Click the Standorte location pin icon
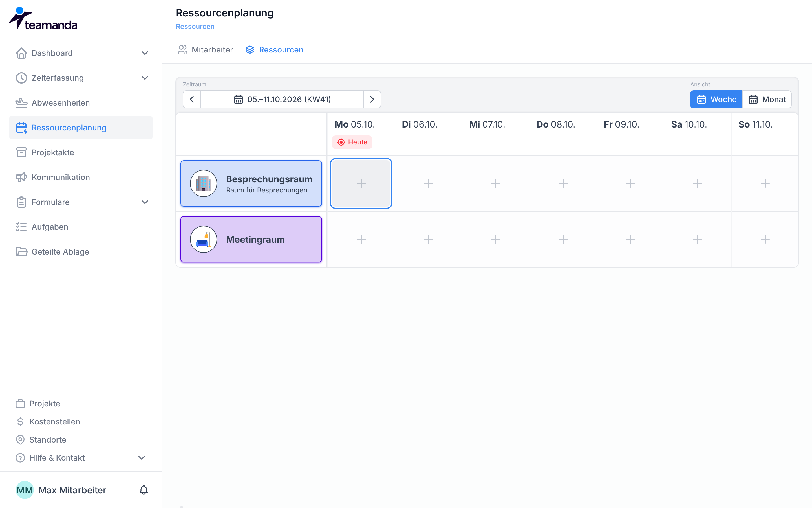Image resolution: width=812 pixels, height=508 pixels. tap(20, 440)
